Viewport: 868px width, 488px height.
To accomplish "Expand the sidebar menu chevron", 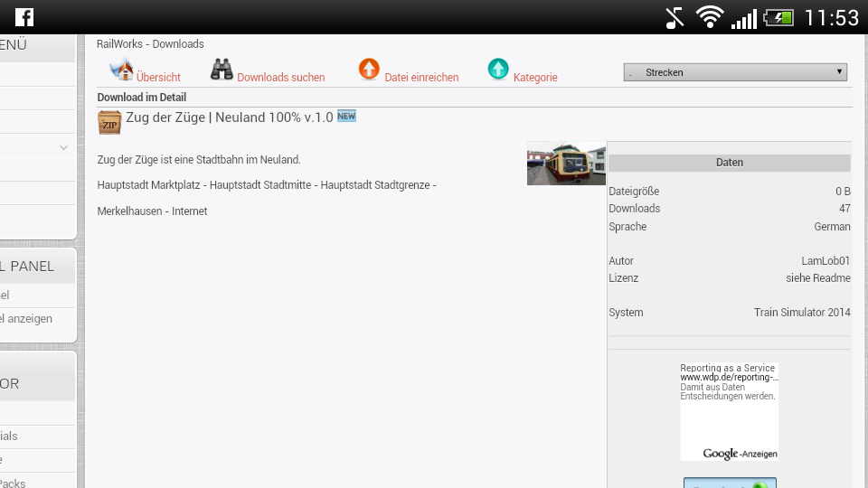I will (63, 147).
